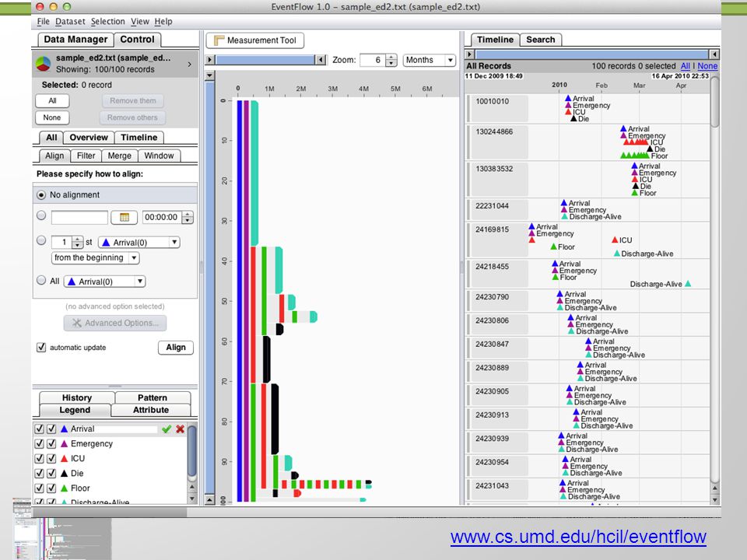Click the Align button
Viewport: 747px width, 560px height.
tap(176, 348)
